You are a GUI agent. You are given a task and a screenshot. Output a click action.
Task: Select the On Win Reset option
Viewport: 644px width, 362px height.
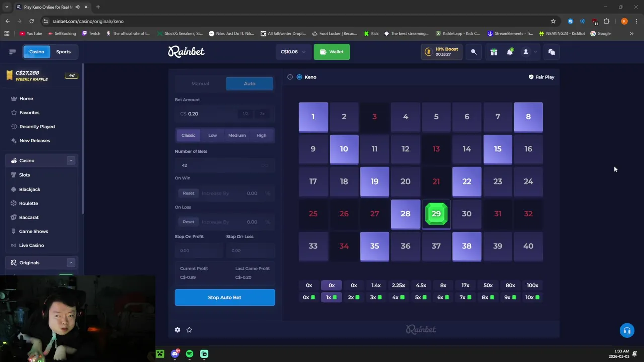pos(188,193)
